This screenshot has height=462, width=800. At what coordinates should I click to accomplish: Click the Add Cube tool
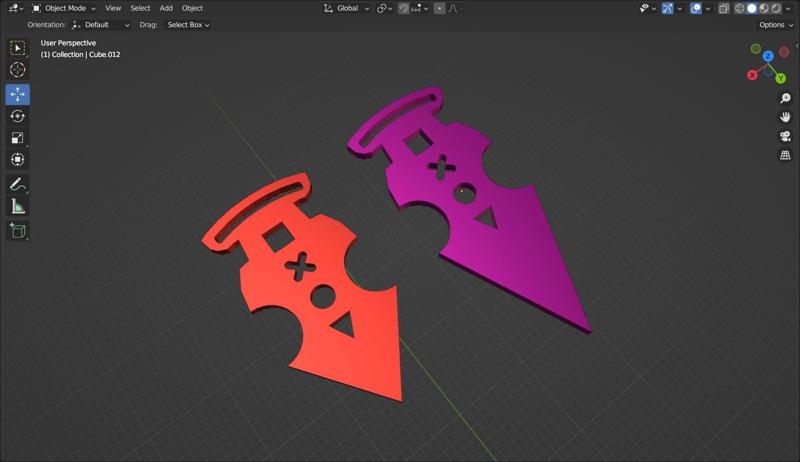point(17,231)
